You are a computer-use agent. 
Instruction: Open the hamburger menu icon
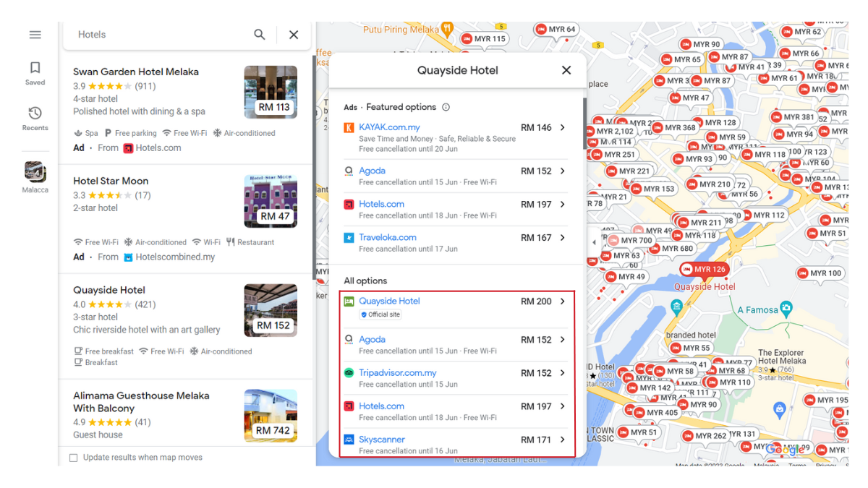click(35, 35)
